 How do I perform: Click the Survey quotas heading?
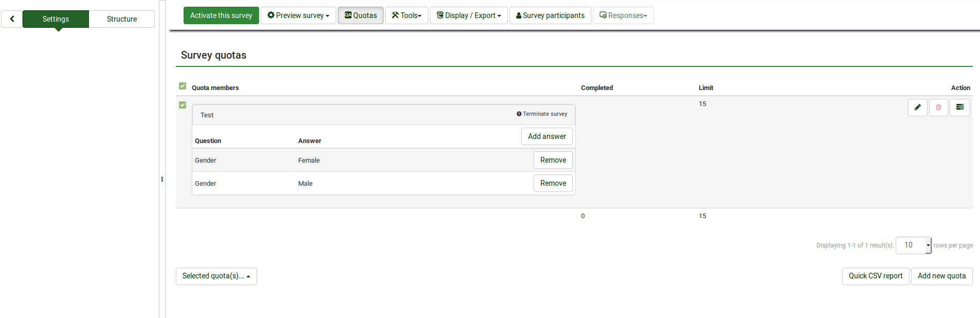(213, 55)
